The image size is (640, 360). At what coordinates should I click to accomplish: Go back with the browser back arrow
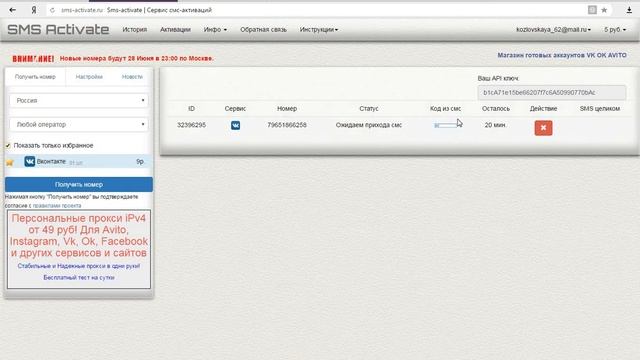click(x=13, y=10)
